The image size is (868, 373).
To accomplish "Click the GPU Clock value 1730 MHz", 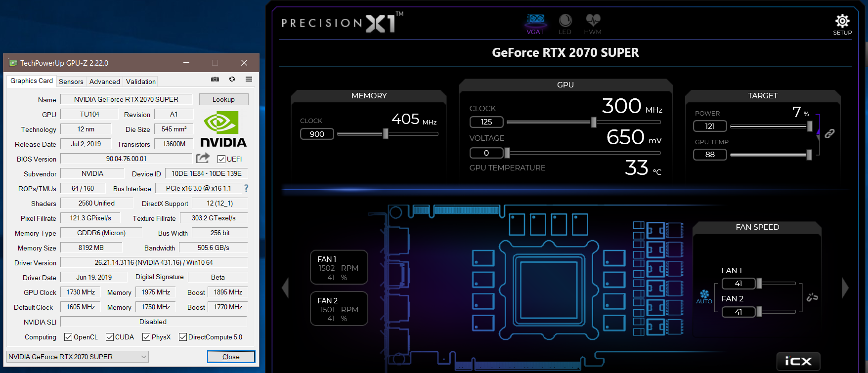I will tap(81, 292).
